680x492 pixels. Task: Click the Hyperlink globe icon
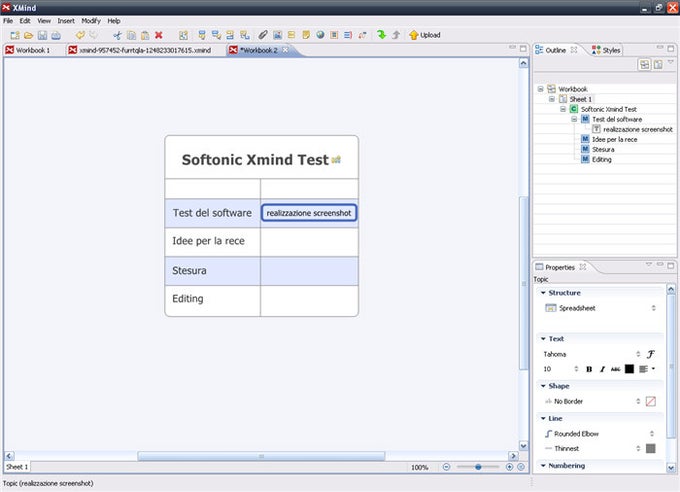[x=320, y=35]
